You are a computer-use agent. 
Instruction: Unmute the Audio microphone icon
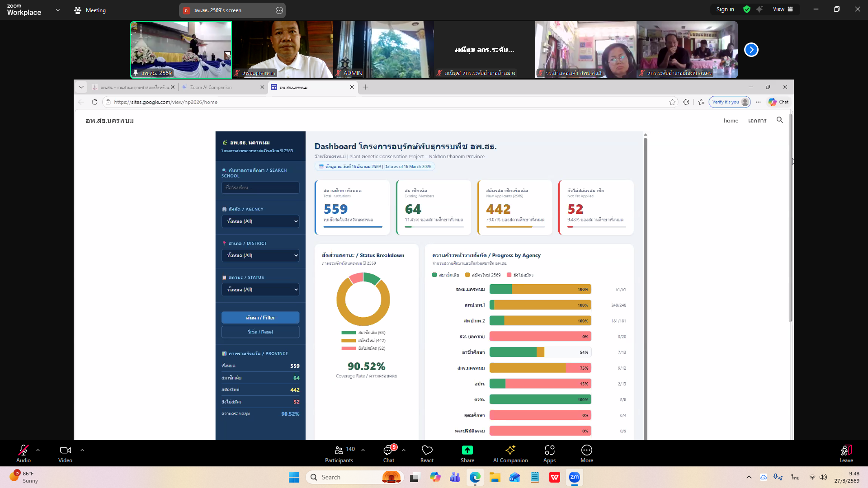[x=24, y=450]
